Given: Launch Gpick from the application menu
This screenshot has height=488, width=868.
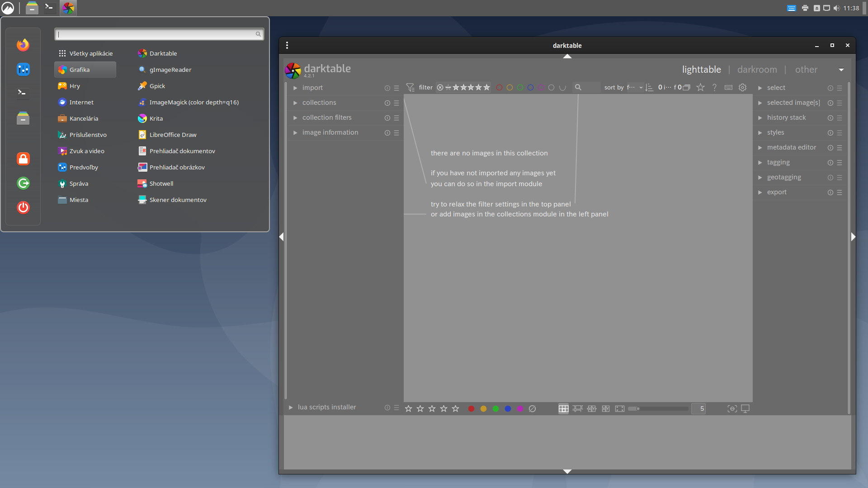Looking at the screenshot, I should pyautogui.click(x=151, y=86).
